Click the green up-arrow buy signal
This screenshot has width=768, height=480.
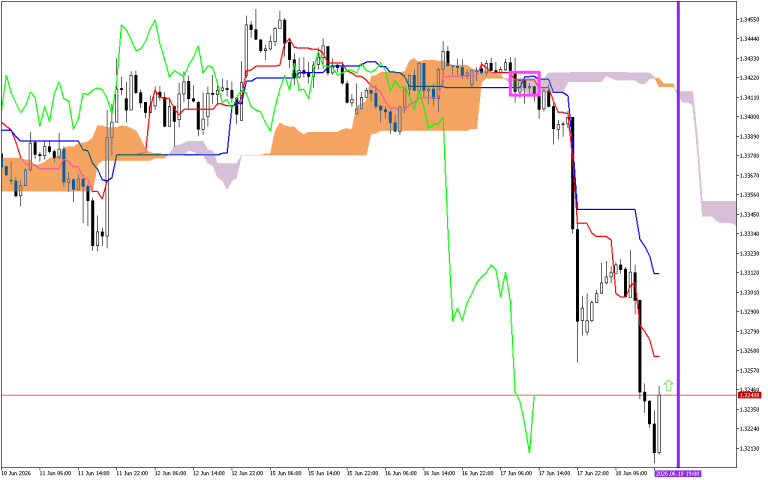tap(669, 385)
